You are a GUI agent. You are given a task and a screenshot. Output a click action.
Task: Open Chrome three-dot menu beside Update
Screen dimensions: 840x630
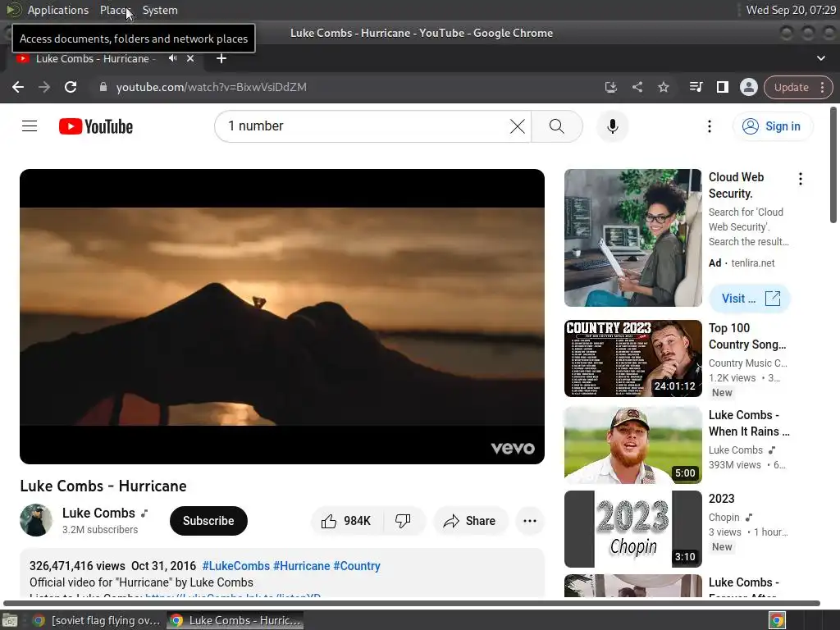[822, 87]
